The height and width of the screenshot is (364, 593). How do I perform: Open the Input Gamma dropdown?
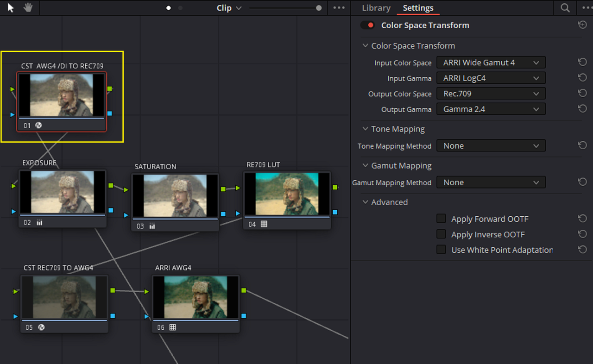(491, 78)
